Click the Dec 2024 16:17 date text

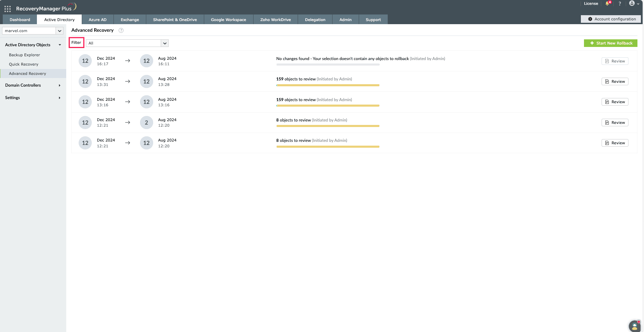[106, 61]
